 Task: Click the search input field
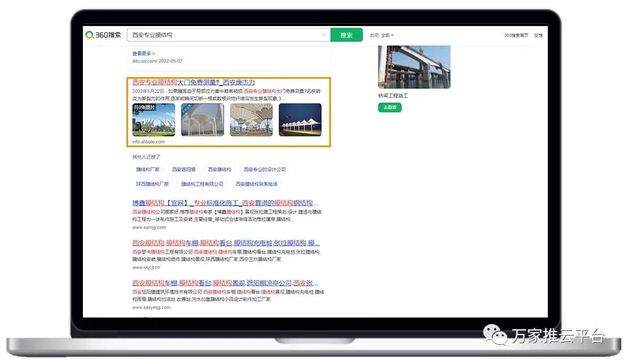click(x=226, y=35)
